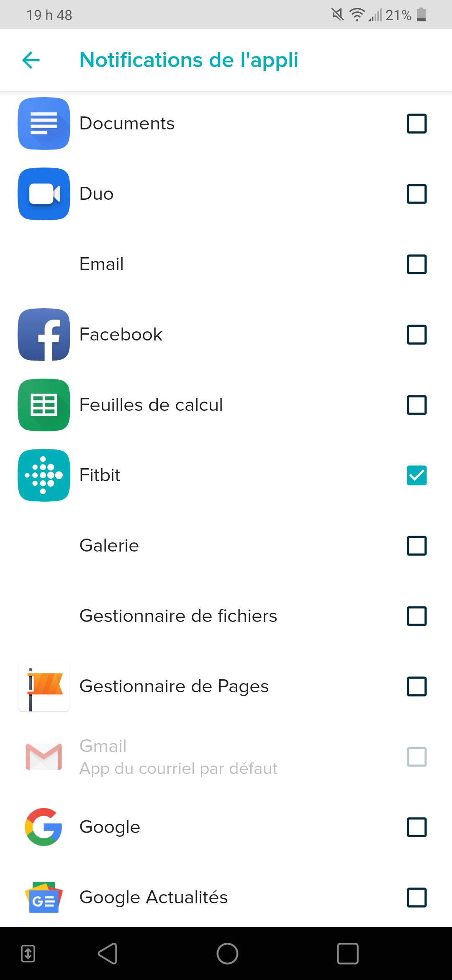452x980 pixels.
Task: Tap the green Feuilles de calcul icon
Action: point(44,405)
